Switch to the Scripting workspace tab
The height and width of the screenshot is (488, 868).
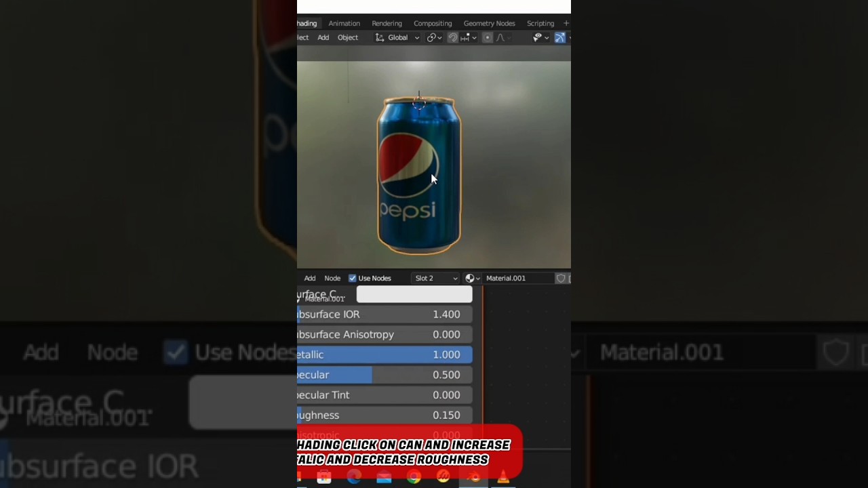pyautogui.click(x=540, y=23)
